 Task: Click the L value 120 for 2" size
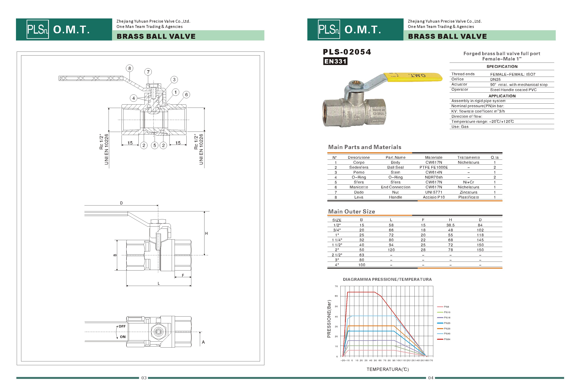coord(391,250)
